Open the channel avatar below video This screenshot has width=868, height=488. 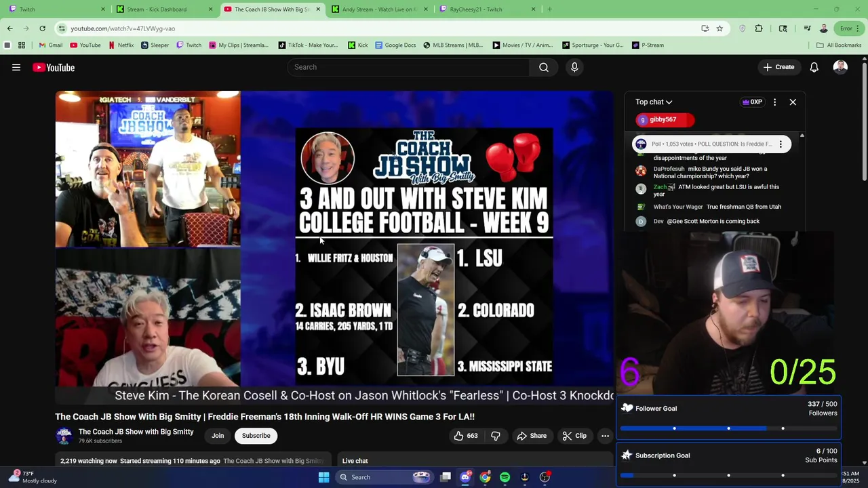(64, 436)
